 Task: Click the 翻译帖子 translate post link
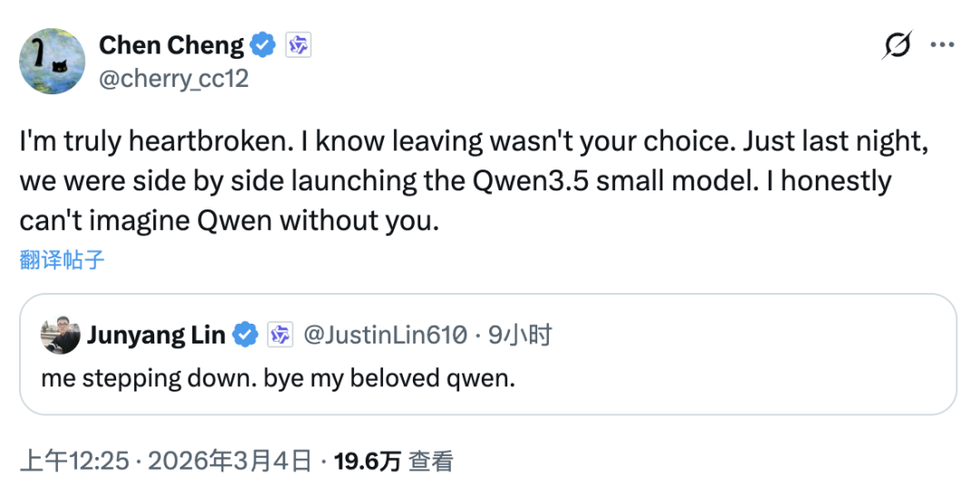point(62,261)
